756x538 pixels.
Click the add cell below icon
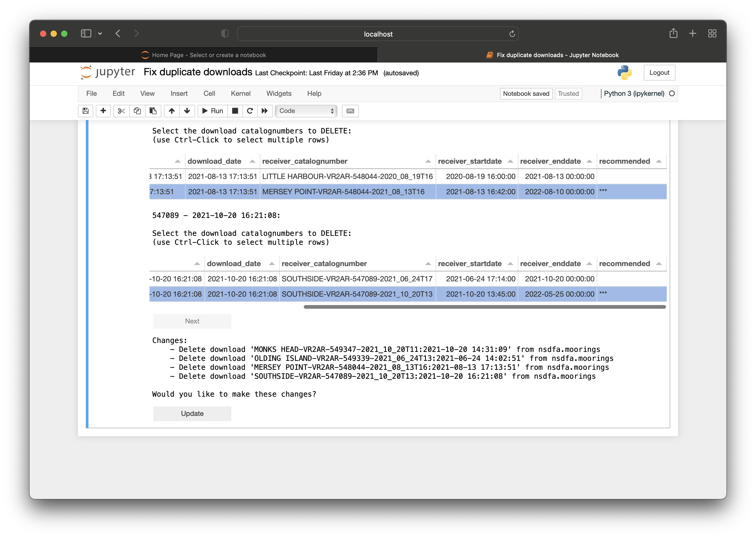[102, 110]
